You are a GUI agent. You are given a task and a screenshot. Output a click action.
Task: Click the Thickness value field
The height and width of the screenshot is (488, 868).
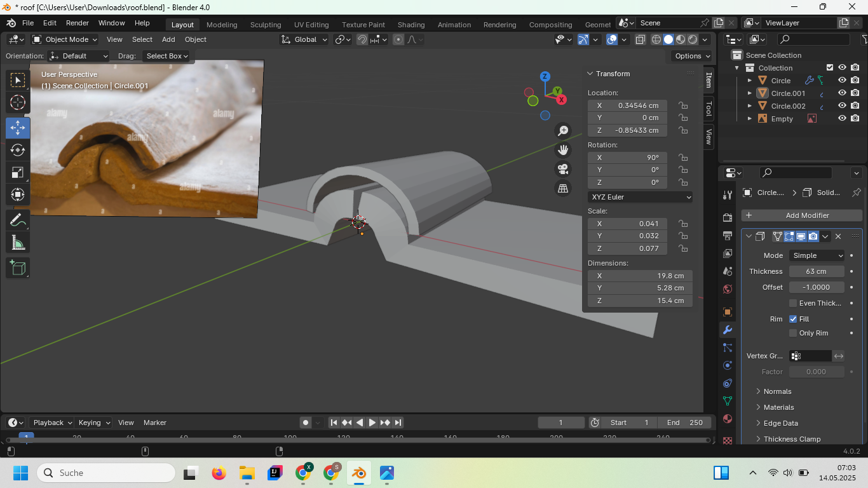816,271
